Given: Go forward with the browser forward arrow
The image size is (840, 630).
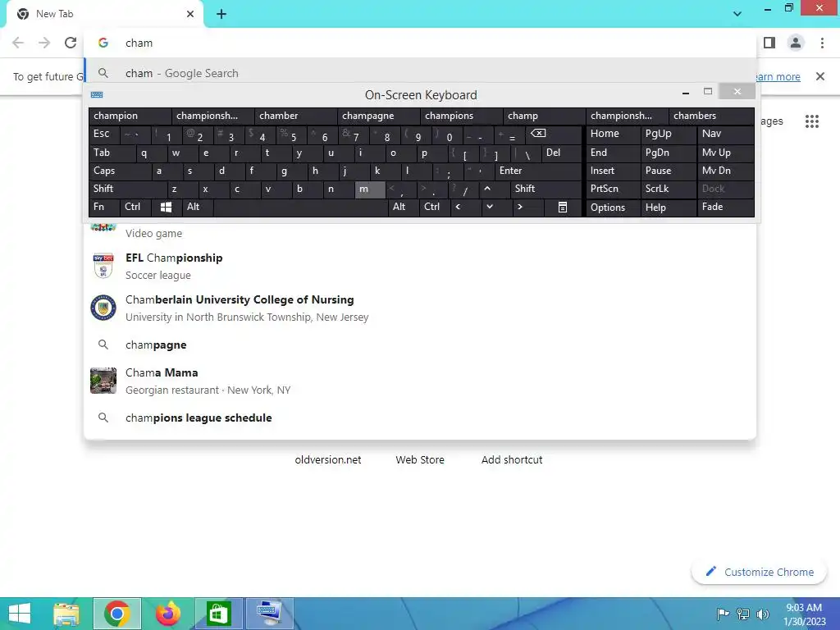Looking at the screenshot, I should pos(44,43).
